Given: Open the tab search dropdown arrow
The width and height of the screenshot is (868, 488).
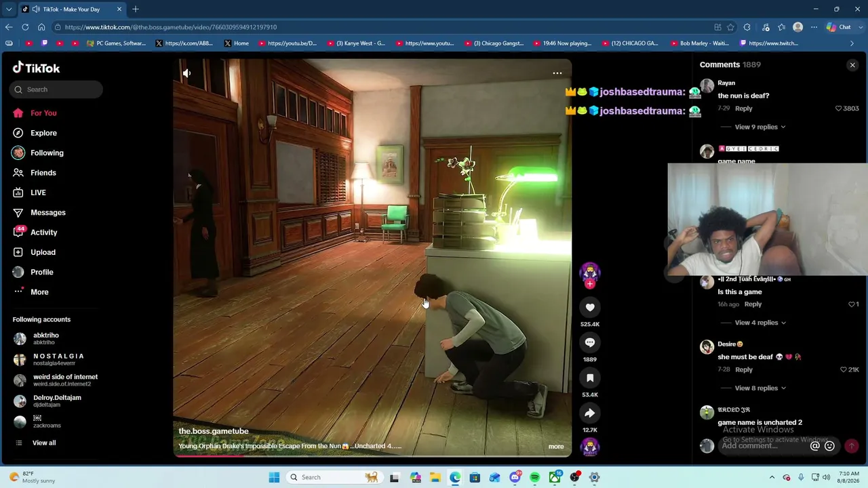Looking at the screenshot, I should click(x=9, y=9).
